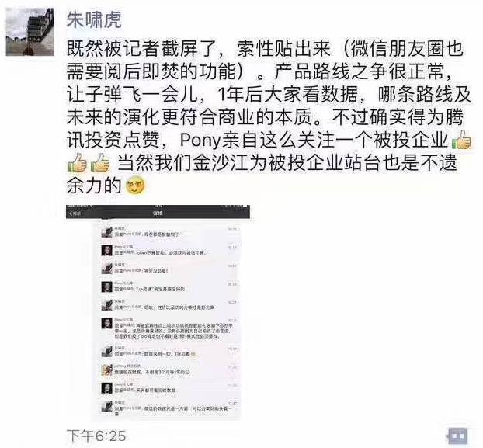Tap the first thumbs-up emoji after 被投企业
Screen dimensions: 483x448
click(x=461, y=141)
